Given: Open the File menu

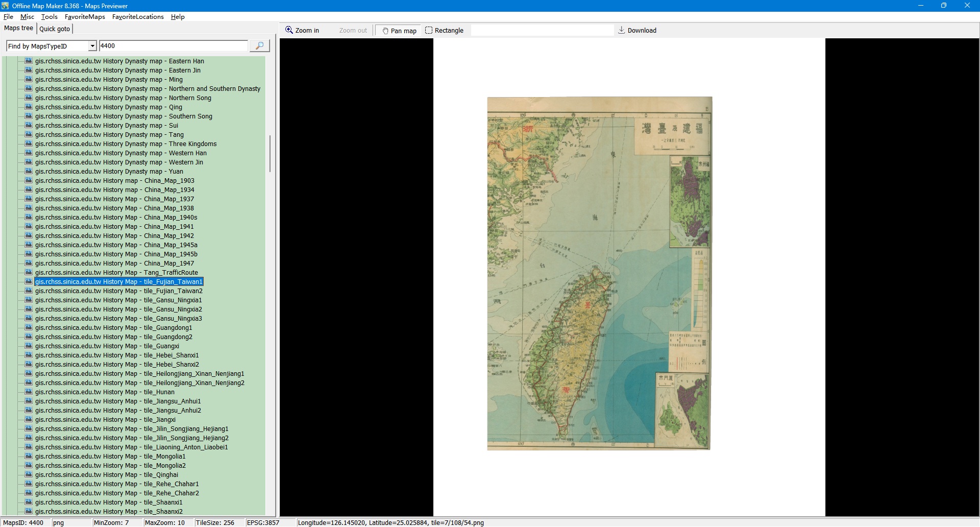Looking at the screenshot, I should [x=8, y=17].
